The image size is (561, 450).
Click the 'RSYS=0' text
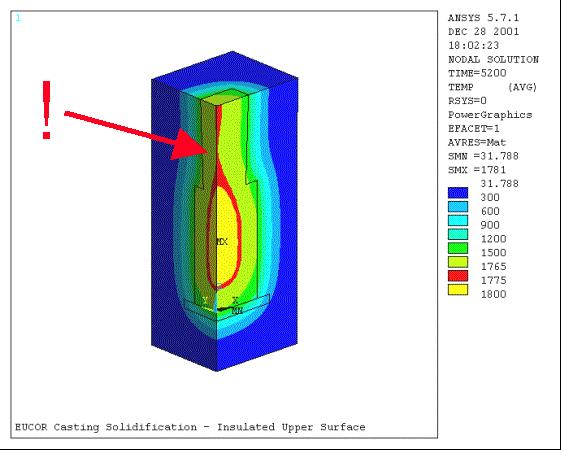[467, 101]
